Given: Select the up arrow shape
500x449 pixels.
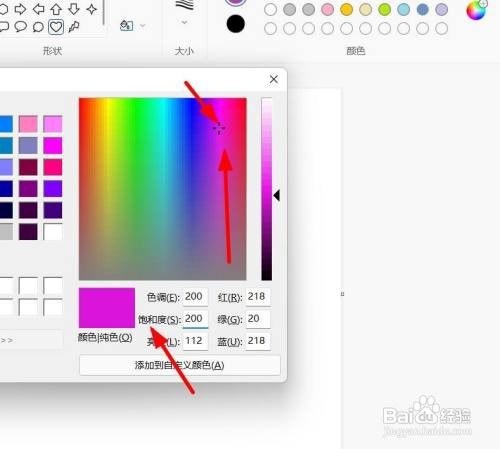Looking at the screenshot, I should [x=56, y=9].
